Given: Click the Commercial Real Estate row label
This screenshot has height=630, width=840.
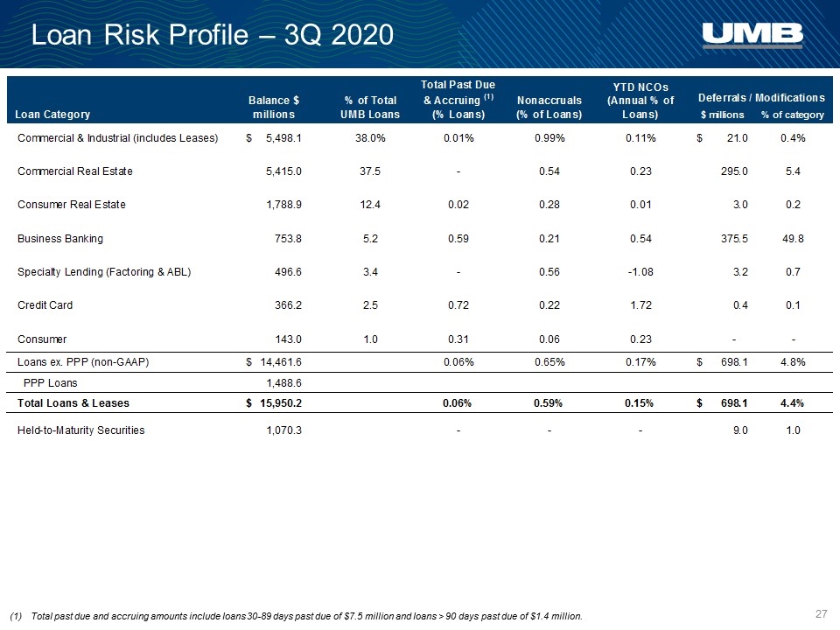Looking at the screenshot, I should [x=75, y=171].
